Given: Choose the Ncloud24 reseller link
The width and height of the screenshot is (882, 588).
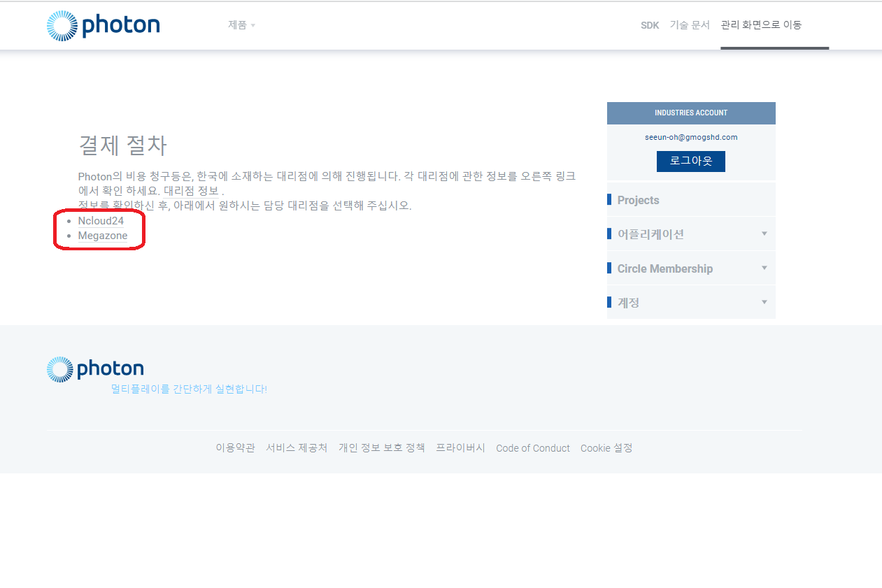Looking at the screenshot, I should 101,221.
